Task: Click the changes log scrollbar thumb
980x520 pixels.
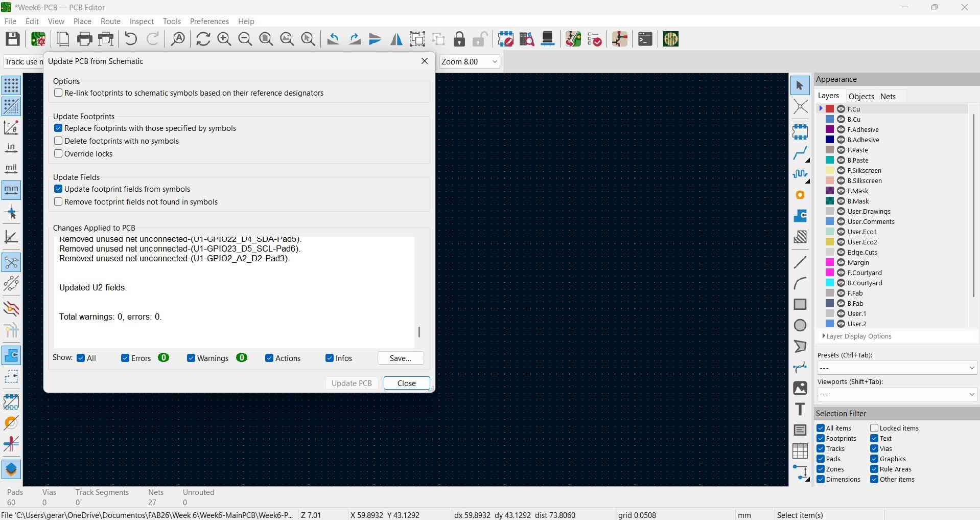Action: [419, 332]
